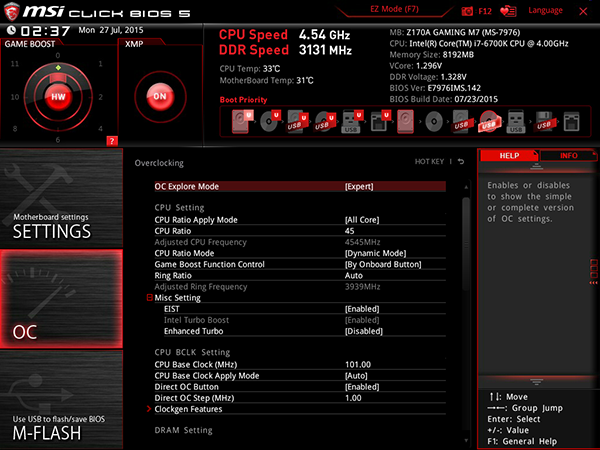600x450 pixels.
Task: Open the SETTINGS motherboard section
Action: pyautogui.click(x=61, y=198)
